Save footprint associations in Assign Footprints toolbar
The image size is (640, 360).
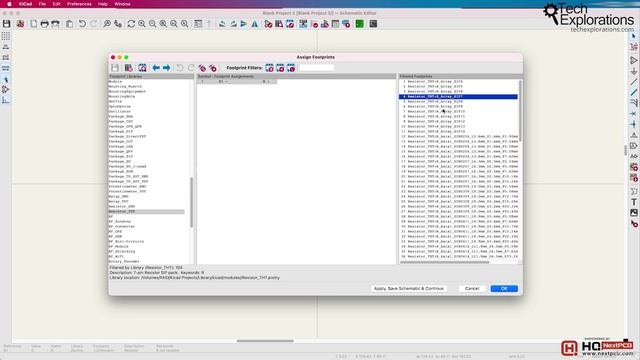click(x=115, y=68)
